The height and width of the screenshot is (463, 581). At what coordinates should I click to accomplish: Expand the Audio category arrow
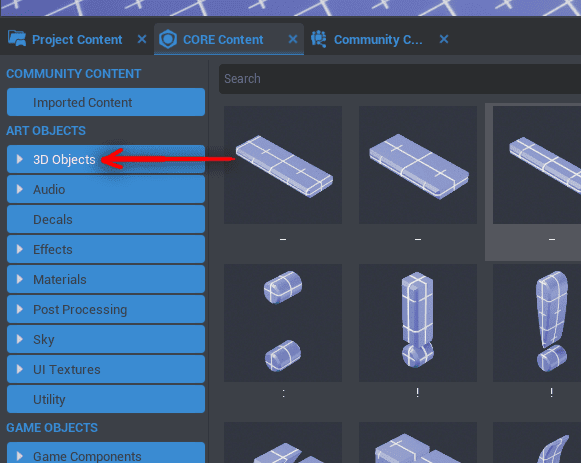click(x=20, y=189)
